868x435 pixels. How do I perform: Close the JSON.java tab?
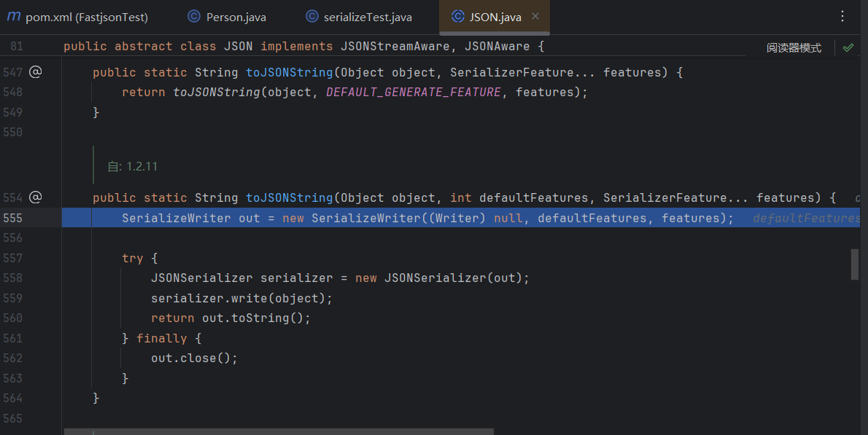pyautogui.click(x=535, y=17)
